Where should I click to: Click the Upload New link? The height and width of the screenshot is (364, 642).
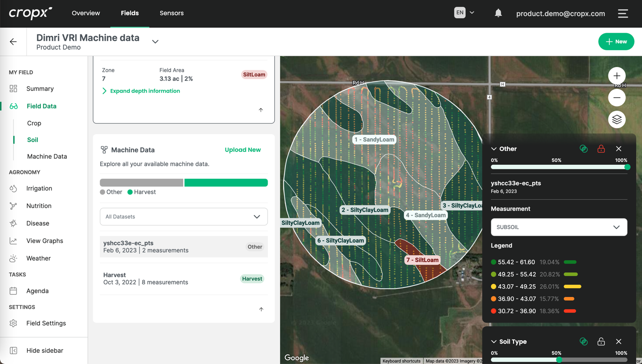click(243, 150)
